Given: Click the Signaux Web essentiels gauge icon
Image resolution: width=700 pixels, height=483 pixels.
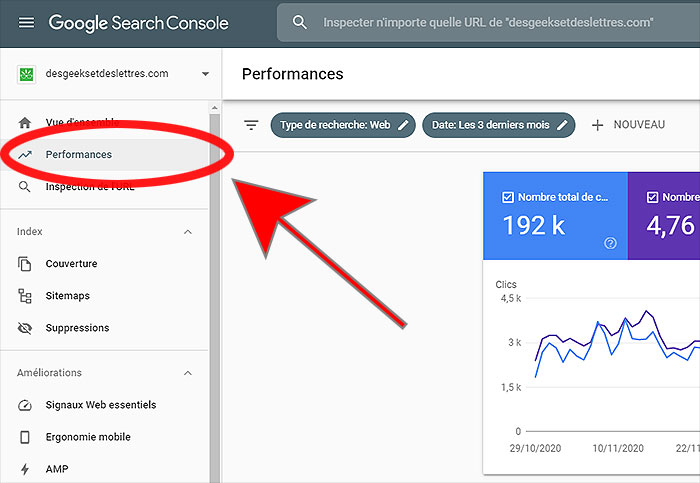Looking at the screenshot, I should [25, 405].
